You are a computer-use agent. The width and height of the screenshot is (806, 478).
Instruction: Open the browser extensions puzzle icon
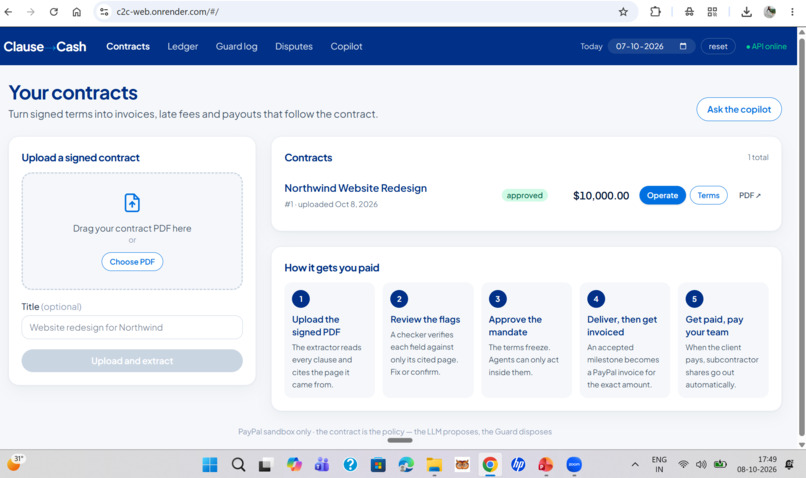click(655, 11)
